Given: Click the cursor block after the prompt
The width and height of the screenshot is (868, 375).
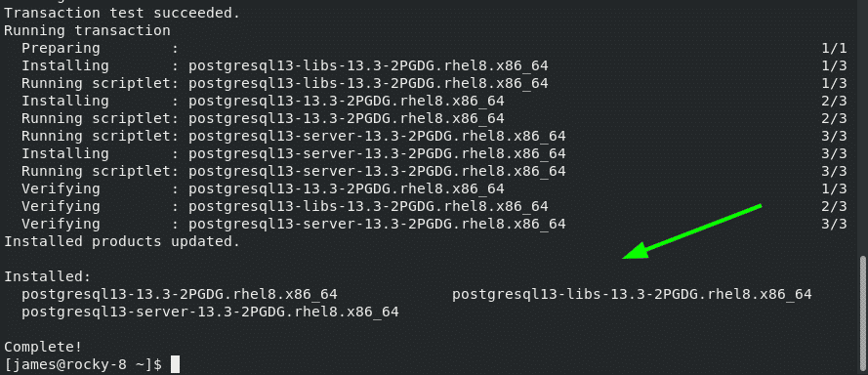Looking at the screenshot, I should 175,364.
